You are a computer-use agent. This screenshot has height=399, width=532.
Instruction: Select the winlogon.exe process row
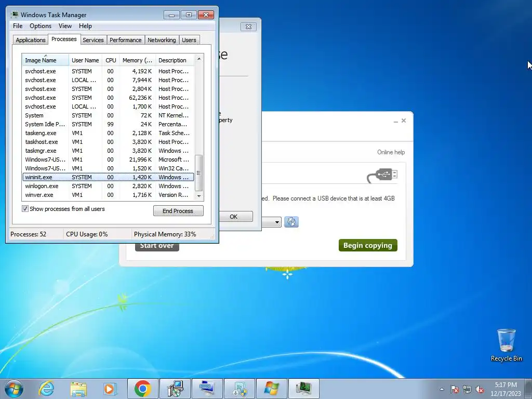tap(108, 186)
